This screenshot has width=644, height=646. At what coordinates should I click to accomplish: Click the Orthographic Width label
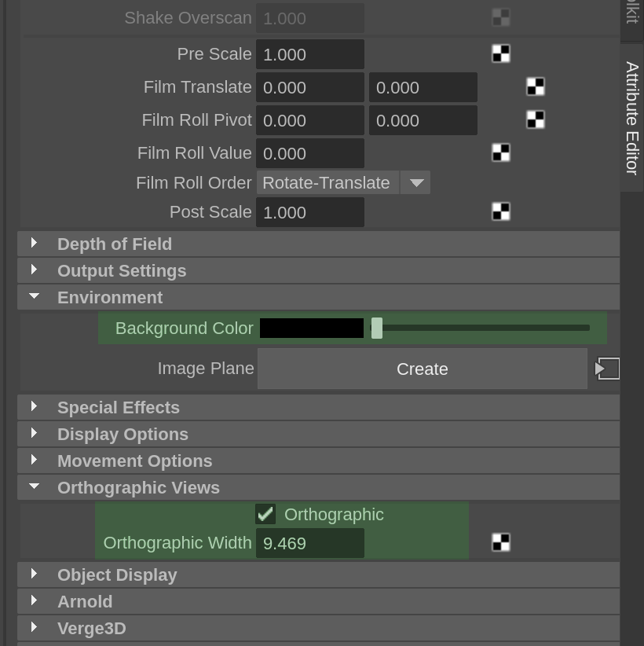point(177,543)
